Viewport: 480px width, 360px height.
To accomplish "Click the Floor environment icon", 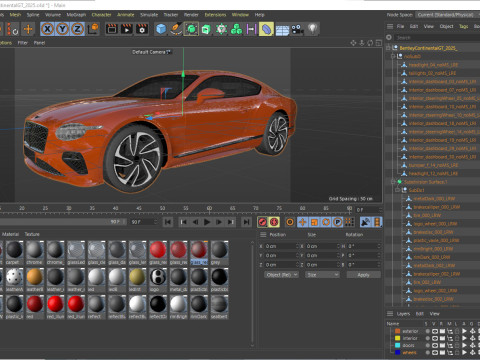I will coord(282,30).
